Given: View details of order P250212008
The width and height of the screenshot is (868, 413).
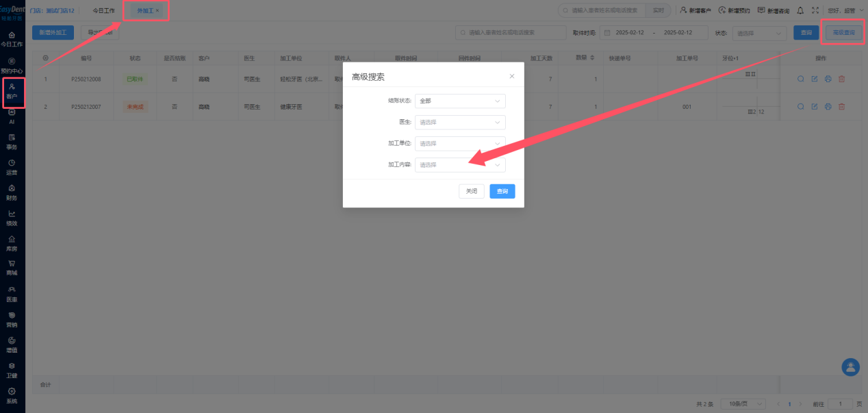Looking at the screenshot, I should point(800,79).
